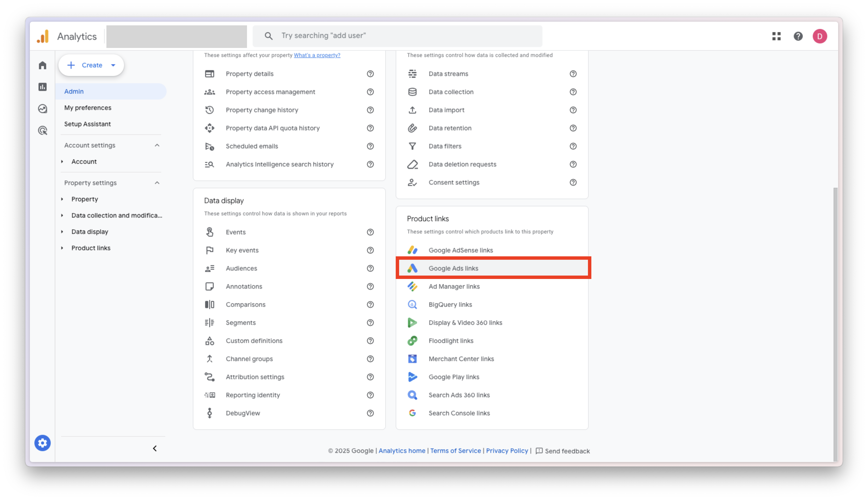Click the Admin gear icon
The width and height of the screenshot is (868, 500).
pos(42,443)
